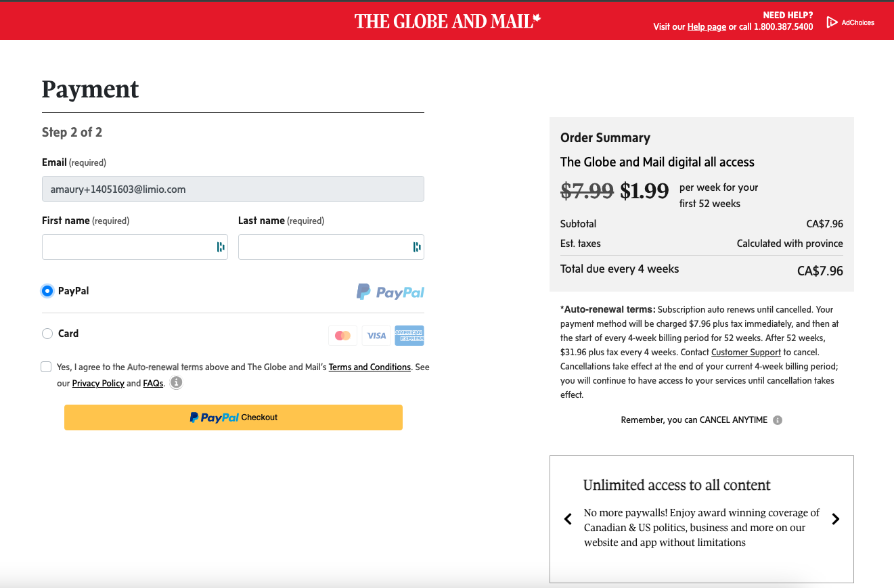Select the Visa icon
Screen dimensions: 894x588
[376, 335]
